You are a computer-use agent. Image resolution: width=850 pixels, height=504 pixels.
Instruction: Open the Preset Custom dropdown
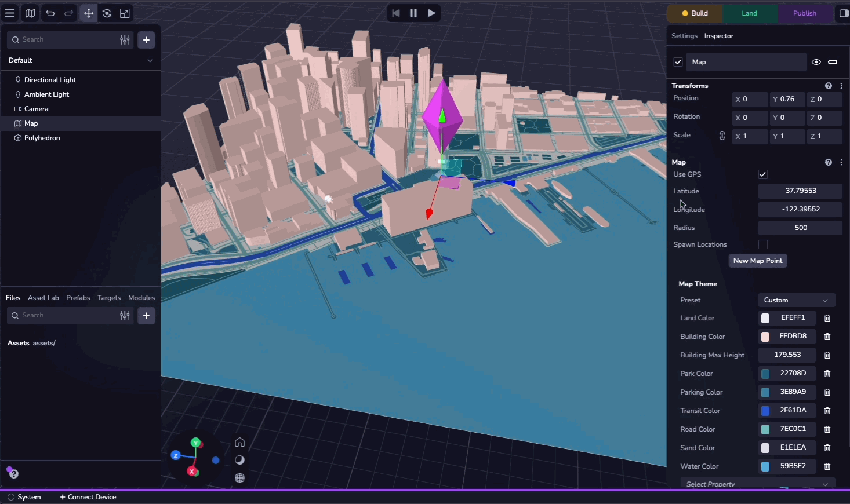point(796,300)
